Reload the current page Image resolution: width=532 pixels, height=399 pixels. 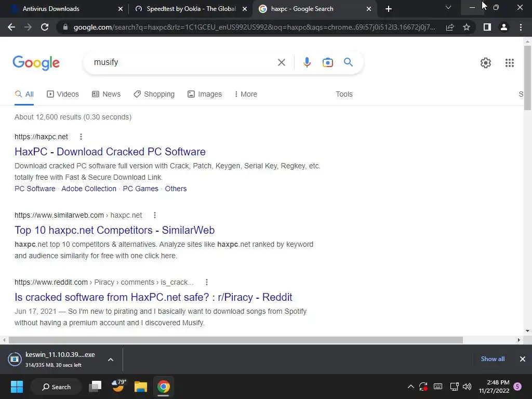(x=45, y=27)
